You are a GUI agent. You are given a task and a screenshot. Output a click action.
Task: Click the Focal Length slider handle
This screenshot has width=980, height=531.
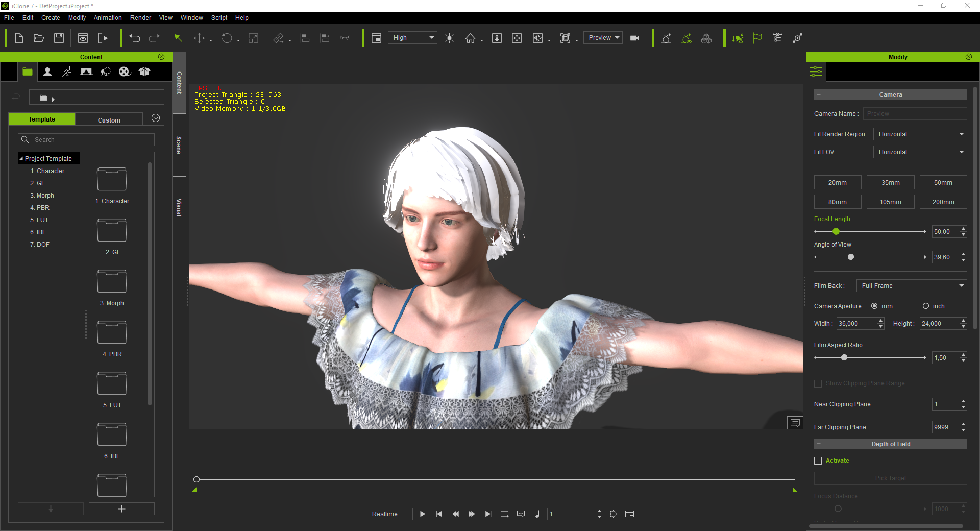[x=836, y=232]
